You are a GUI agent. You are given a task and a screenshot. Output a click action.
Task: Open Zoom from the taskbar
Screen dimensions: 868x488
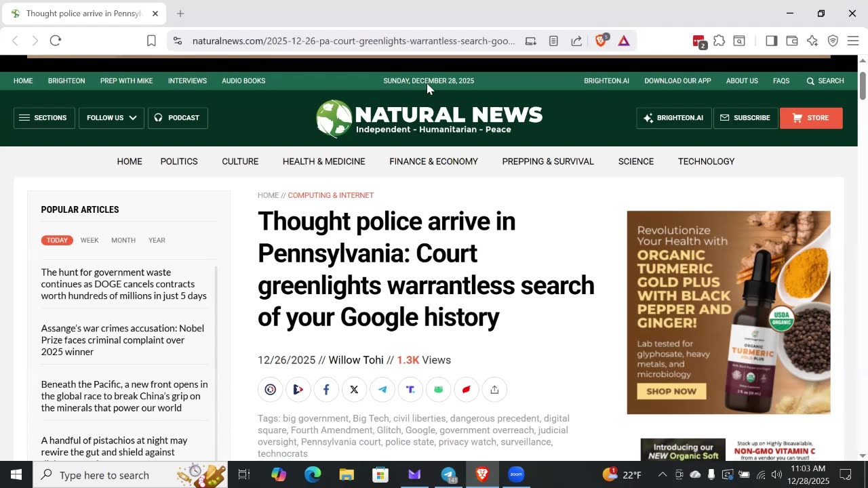pos(516,474)
